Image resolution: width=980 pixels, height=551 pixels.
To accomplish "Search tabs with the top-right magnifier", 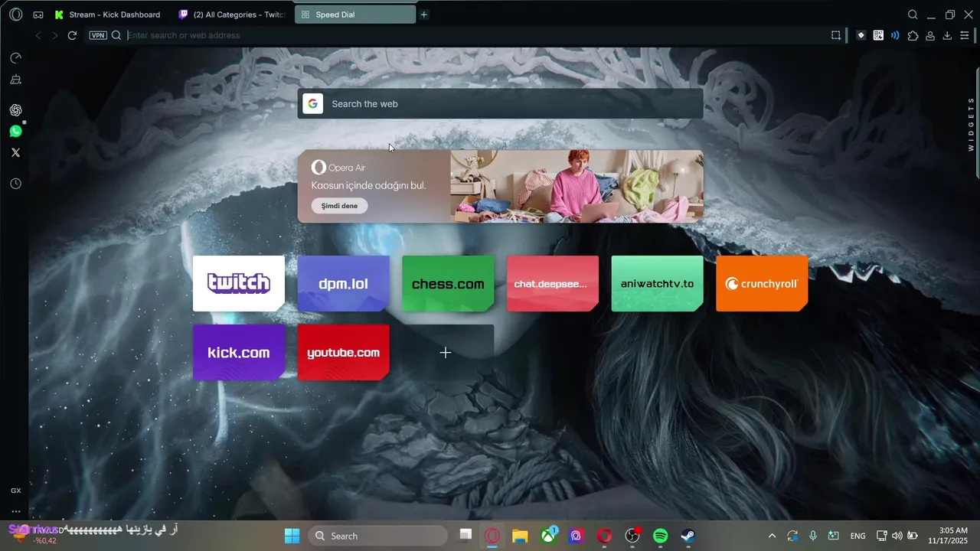I will tap(913, 15).
